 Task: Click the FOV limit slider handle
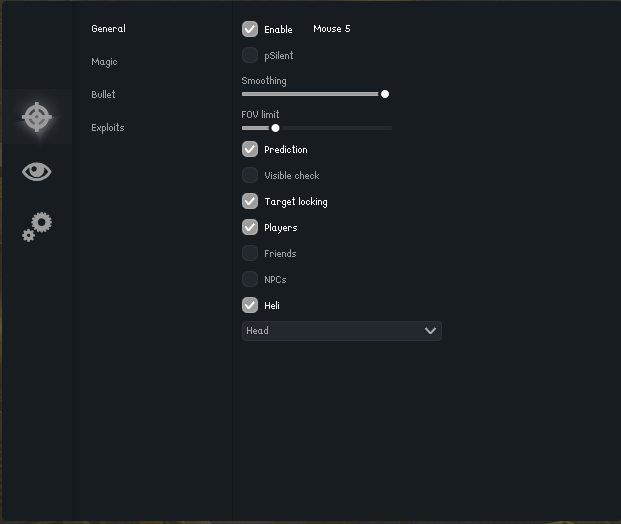tap(275, 128)
